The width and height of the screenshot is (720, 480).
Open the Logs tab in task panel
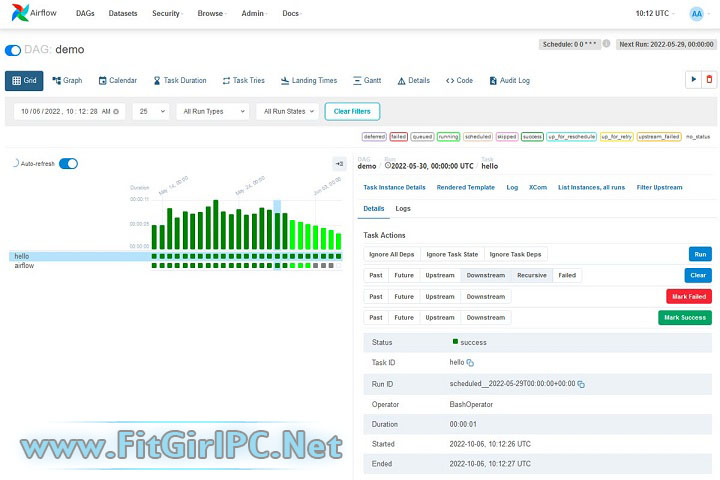[403, 208]
